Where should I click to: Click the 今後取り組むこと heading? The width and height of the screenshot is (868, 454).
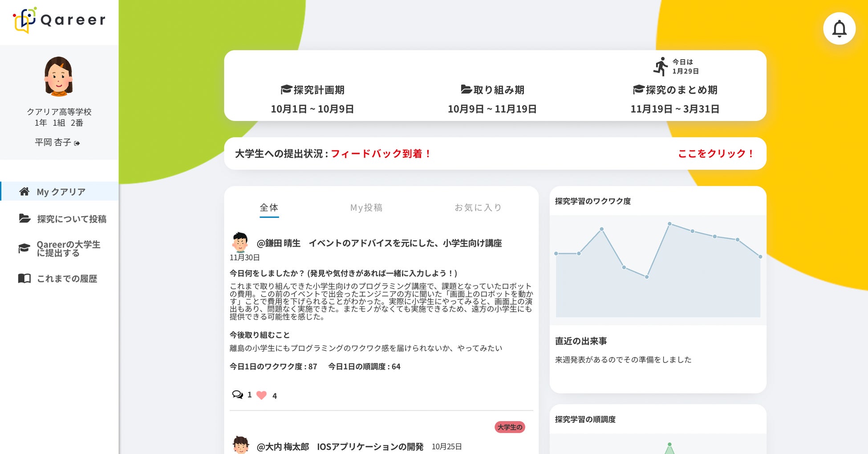tap(260, 335)
